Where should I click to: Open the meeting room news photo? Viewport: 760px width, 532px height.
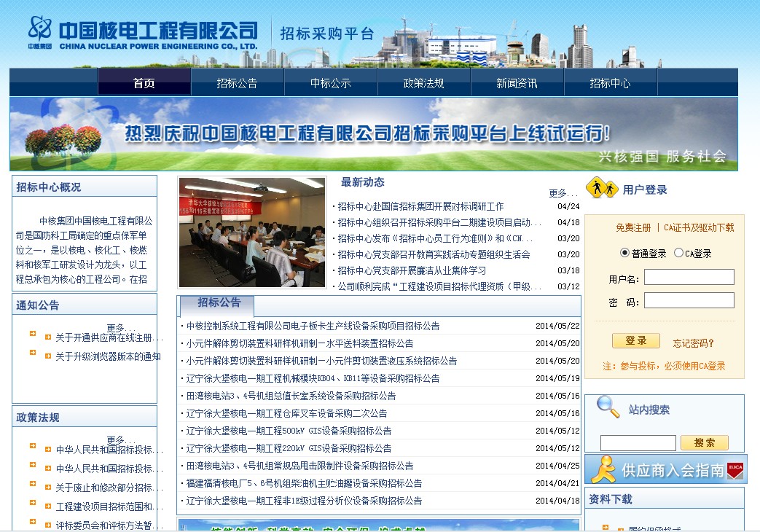click(252, 232)
